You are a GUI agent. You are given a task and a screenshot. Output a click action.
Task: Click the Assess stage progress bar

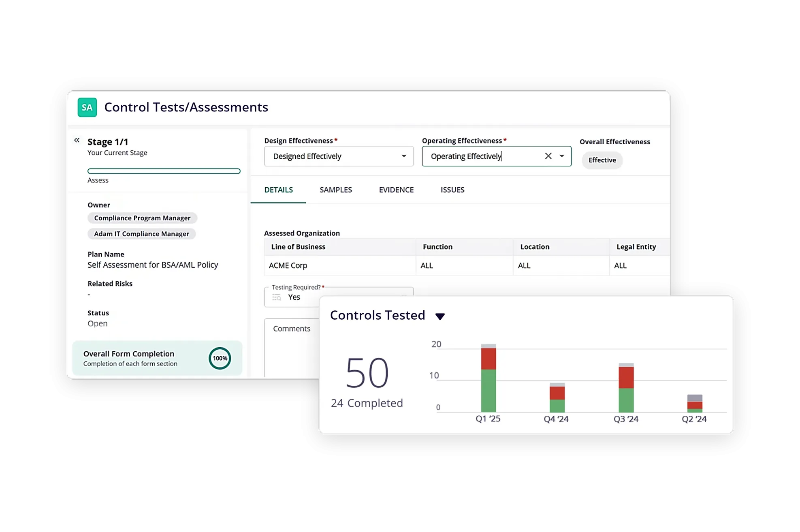[164, 171]
